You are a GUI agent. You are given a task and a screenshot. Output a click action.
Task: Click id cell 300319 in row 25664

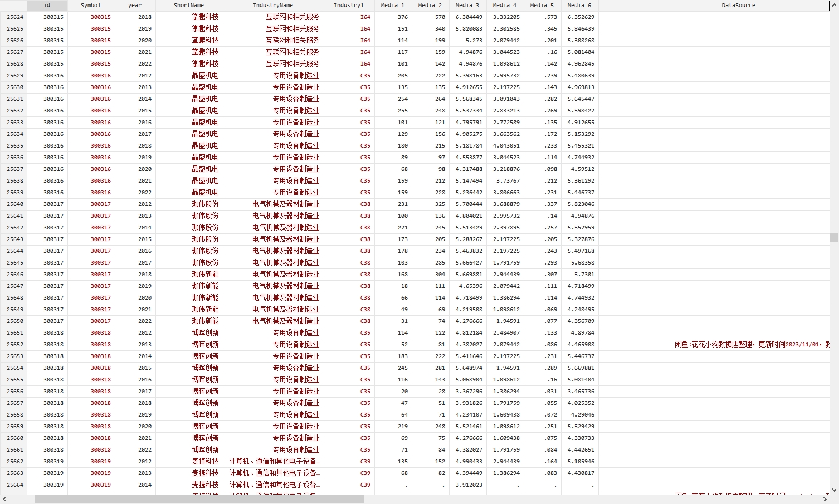coord(53,485)
